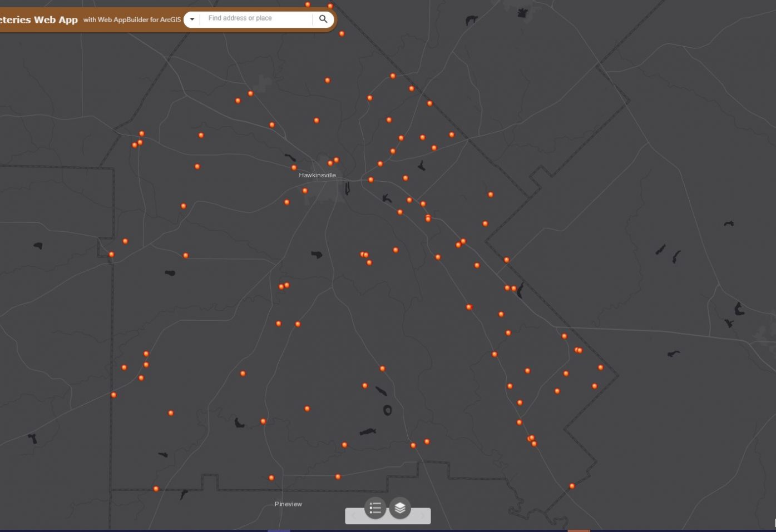Click the 'with Web AppBuilder for ArcGIS' subtitle
The width and height of the screenshot is (776, 532).
132,19
